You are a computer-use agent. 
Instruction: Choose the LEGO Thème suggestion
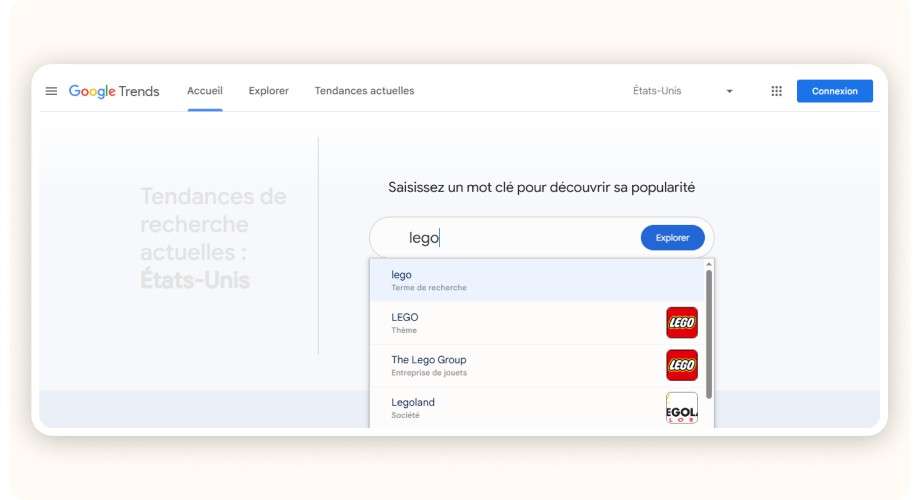click(x=536, y=323)
